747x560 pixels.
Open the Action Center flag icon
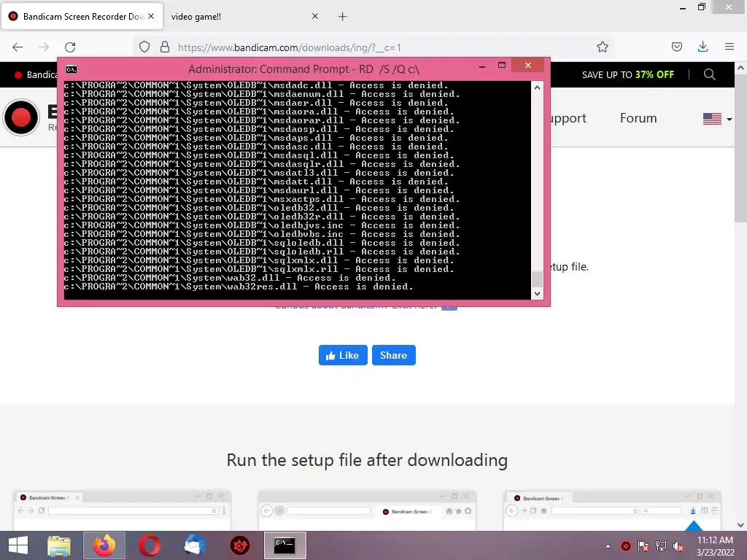click(643, 546)
